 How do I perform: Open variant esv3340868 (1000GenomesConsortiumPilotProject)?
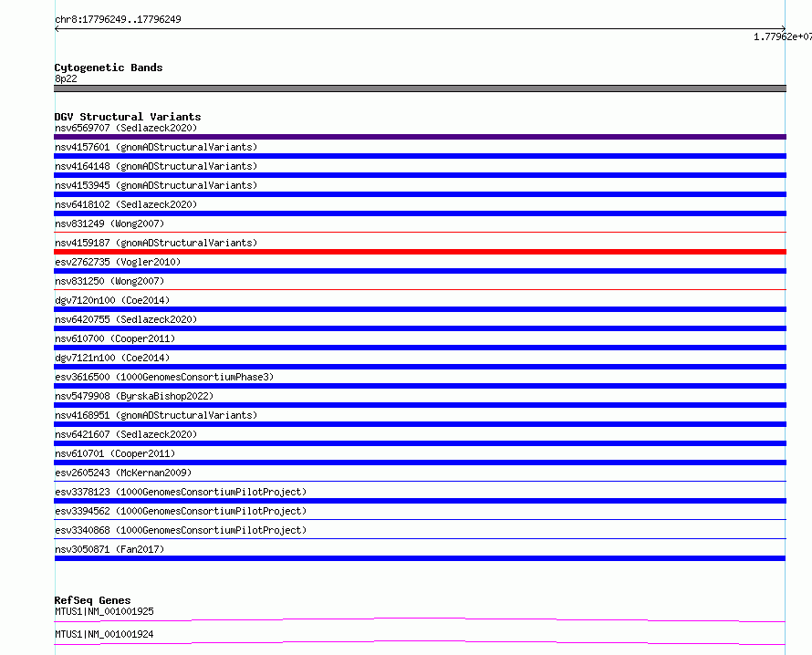click(x=181, y=530)
